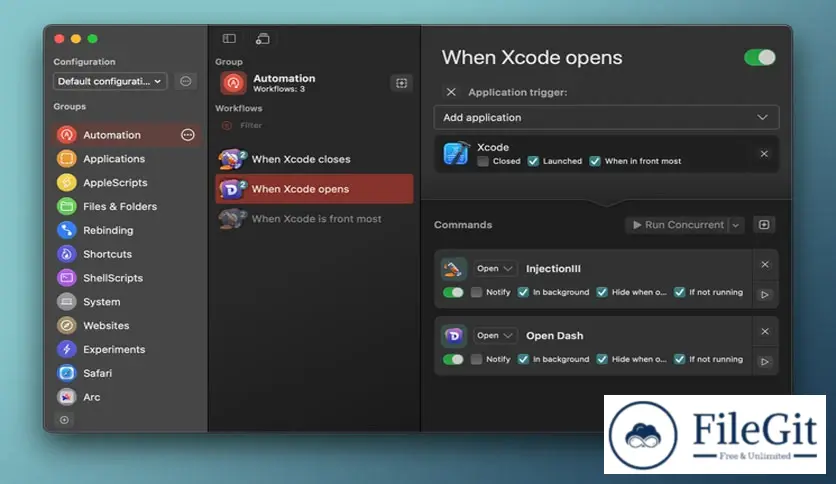The image size is (836, 484).
Task: Delete the InjectionIII command
Action: coord(765,264)
